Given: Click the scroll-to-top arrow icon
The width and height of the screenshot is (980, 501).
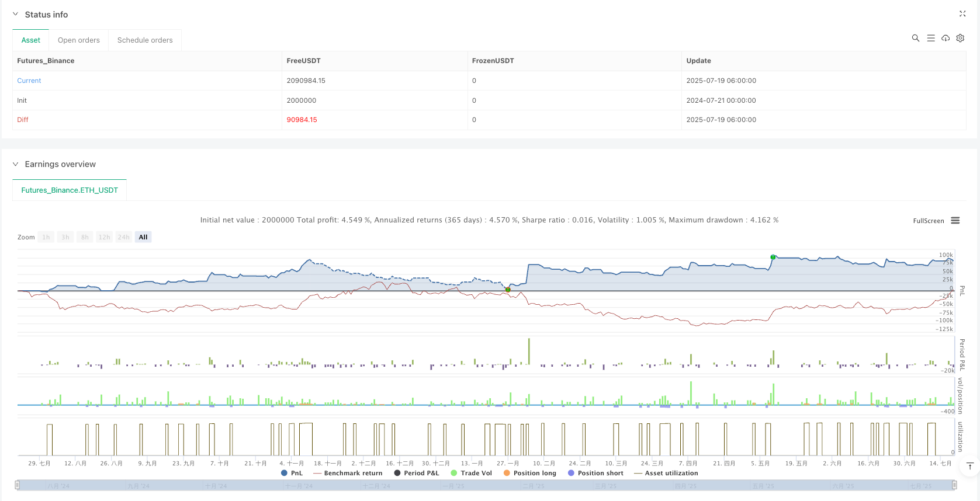Looking at the screenshot, I should (970, 466).
